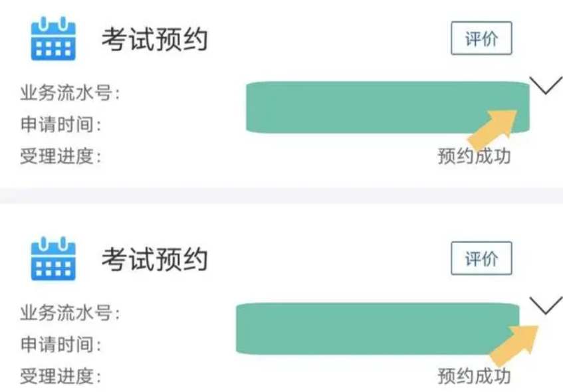Expand the lower card with its chevron arrow
This screenshot has width=563, height=392.
tap(546, 306)
